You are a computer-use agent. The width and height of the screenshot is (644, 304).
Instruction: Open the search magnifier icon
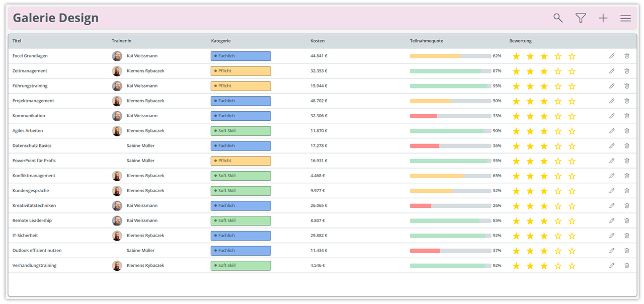pos(558,18)
